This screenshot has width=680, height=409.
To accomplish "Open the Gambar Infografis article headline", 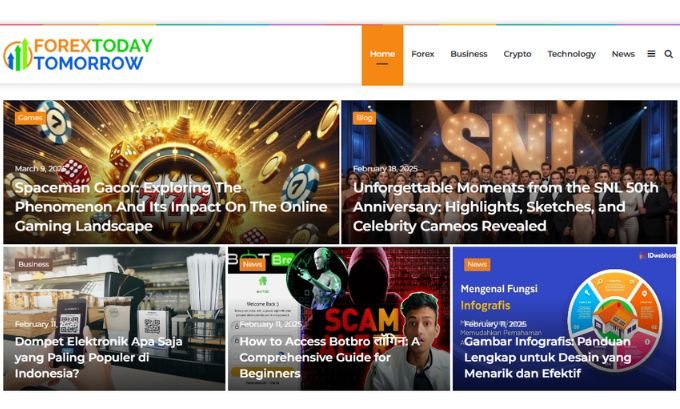I will pyautogui.click(x=548, y=357).
